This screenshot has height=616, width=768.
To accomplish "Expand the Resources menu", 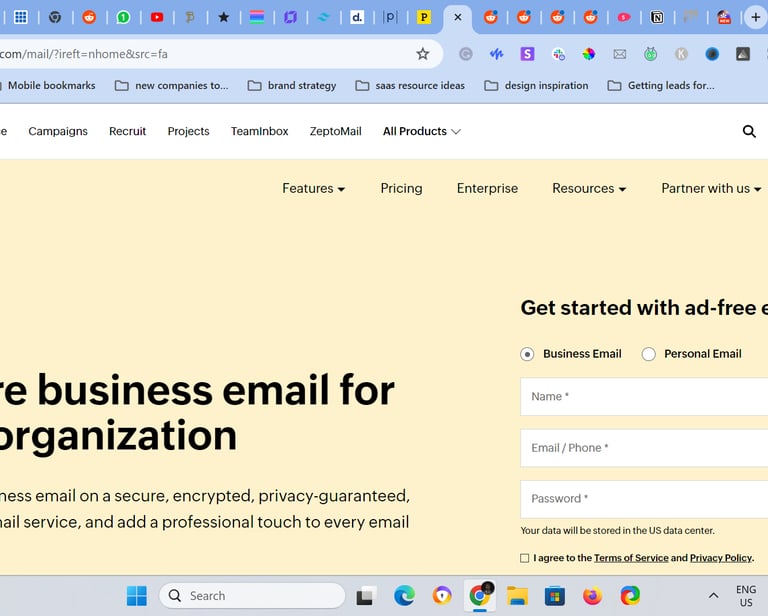I will click(x=589, y=189).
